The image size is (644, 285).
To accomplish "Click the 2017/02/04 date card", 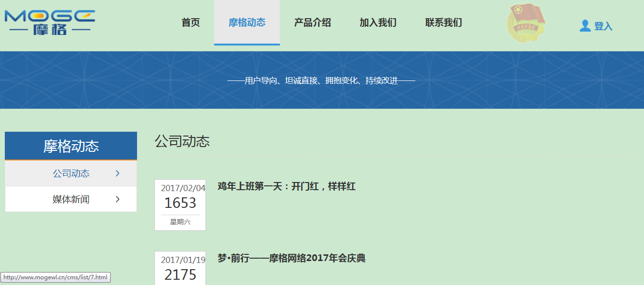I will point(180,205).
